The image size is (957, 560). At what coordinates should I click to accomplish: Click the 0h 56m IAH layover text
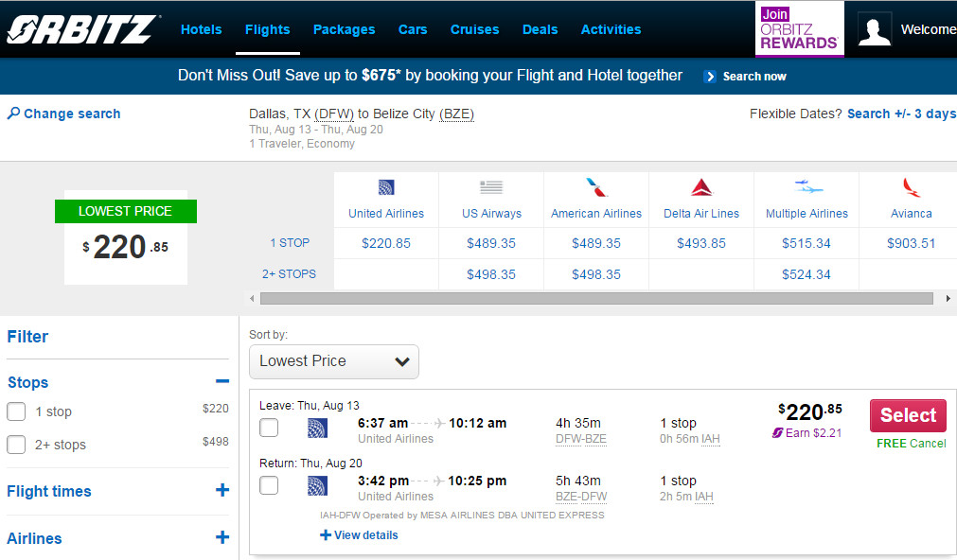tap(690, 439)
